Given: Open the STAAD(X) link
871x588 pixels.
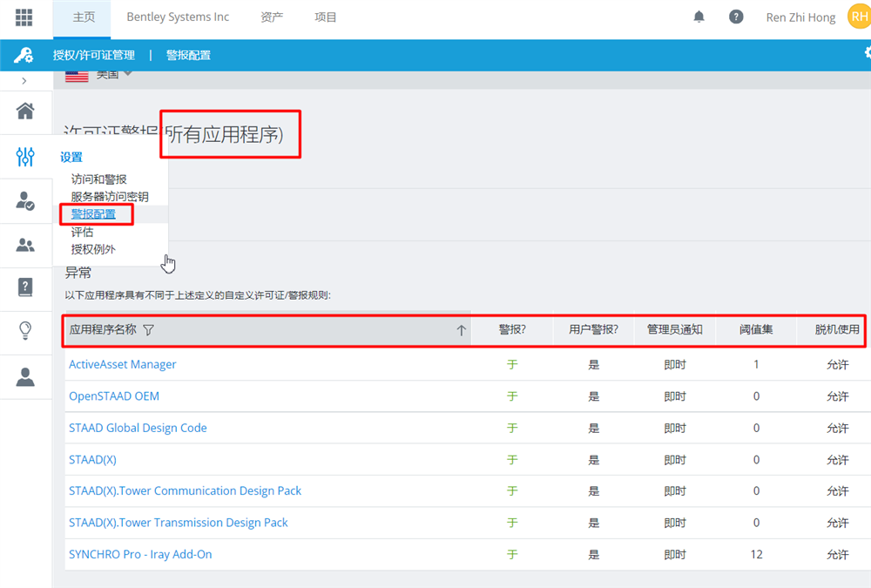Looking at the screenshot, I should [93, 460].
